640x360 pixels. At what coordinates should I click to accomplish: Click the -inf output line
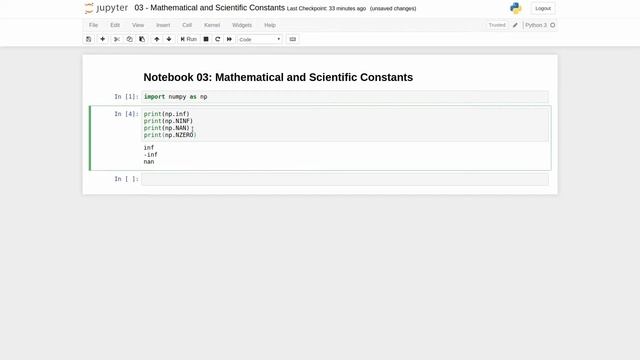(151, 155)
